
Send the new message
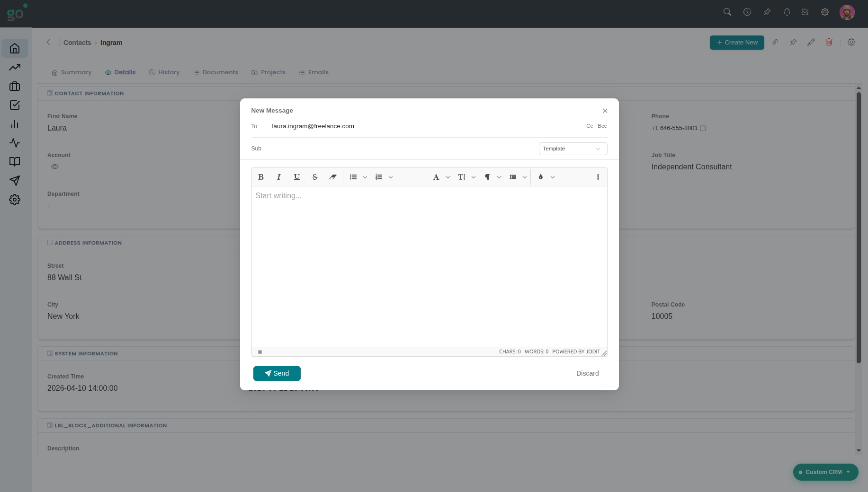[277, 373]
